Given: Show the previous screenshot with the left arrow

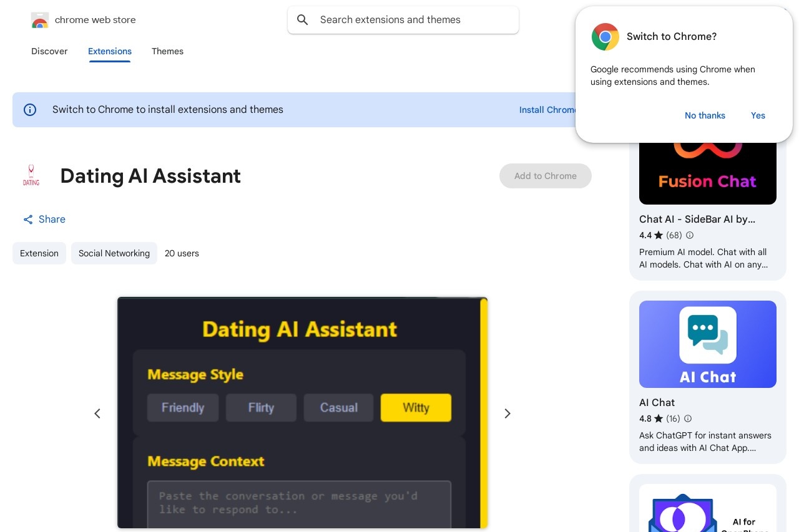Looking at the screenshot, I should pyautogui.click(x=97, y=414).
